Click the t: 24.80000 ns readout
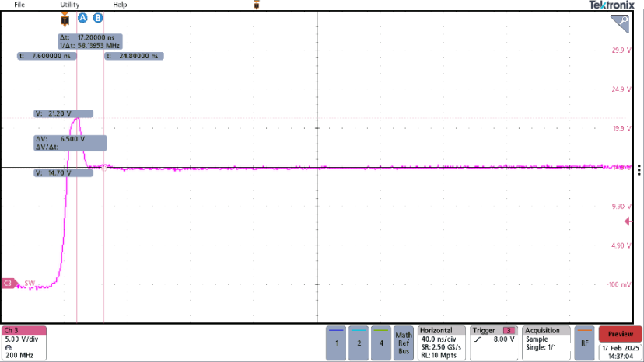This screenshot has height=362, width=644. (134, 56)
